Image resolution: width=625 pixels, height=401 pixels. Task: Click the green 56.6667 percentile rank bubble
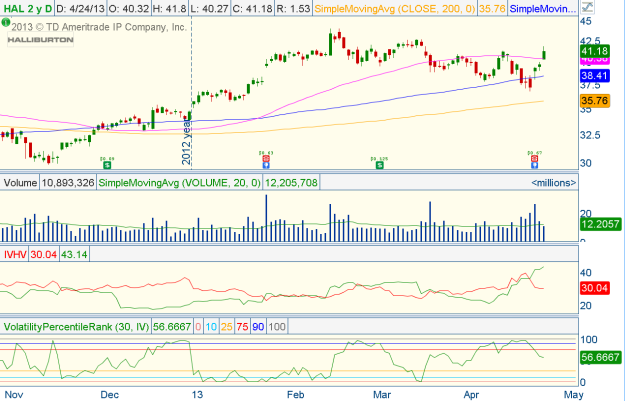[x=599, y=356]
